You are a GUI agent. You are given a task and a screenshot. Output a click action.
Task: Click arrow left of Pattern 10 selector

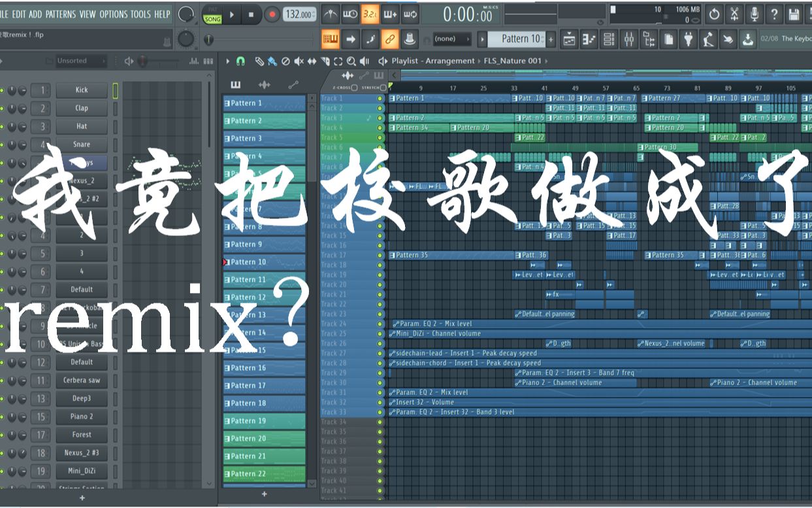coord(483,39)
